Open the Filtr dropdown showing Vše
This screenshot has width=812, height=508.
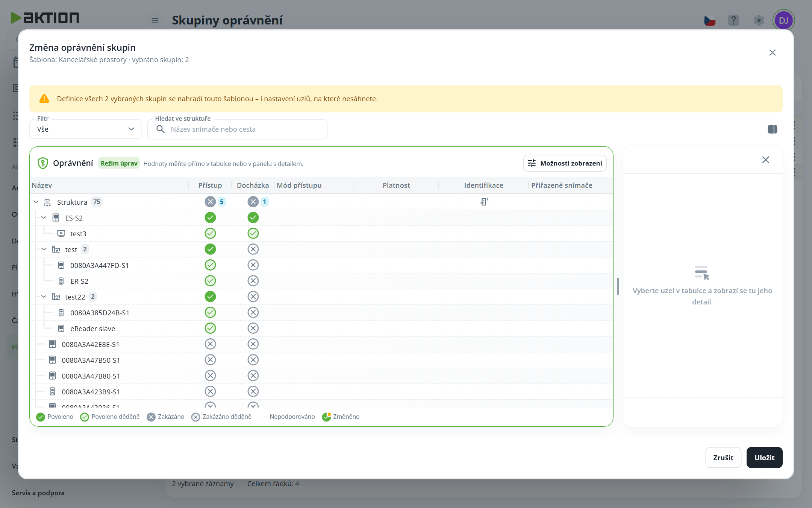(86, 129)
